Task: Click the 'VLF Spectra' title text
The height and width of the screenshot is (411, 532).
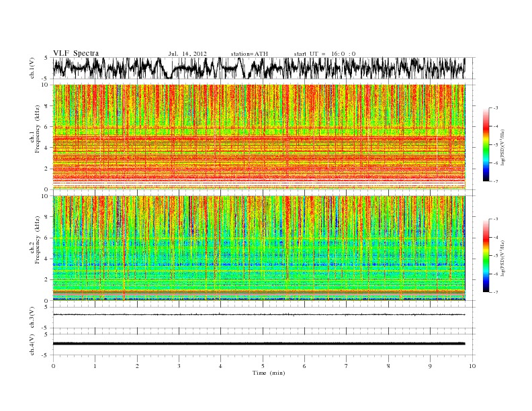Action: [x=76, y=53]
